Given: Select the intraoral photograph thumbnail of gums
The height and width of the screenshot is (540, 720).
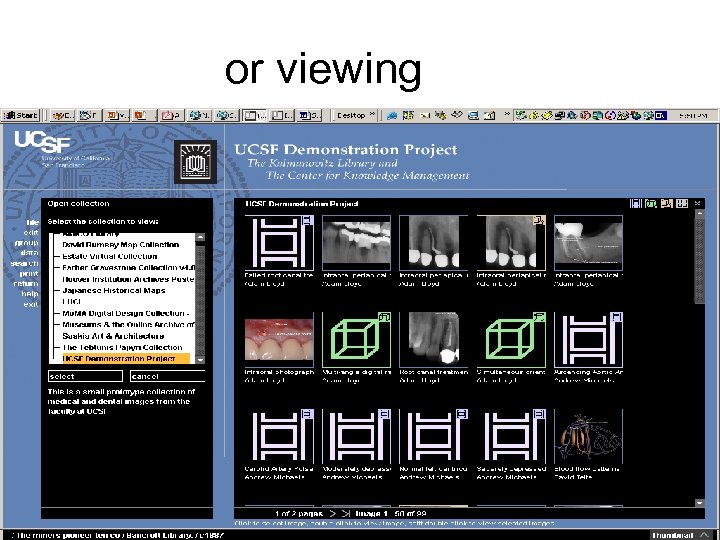Looking at the screenshot, I should click(279, 340).
